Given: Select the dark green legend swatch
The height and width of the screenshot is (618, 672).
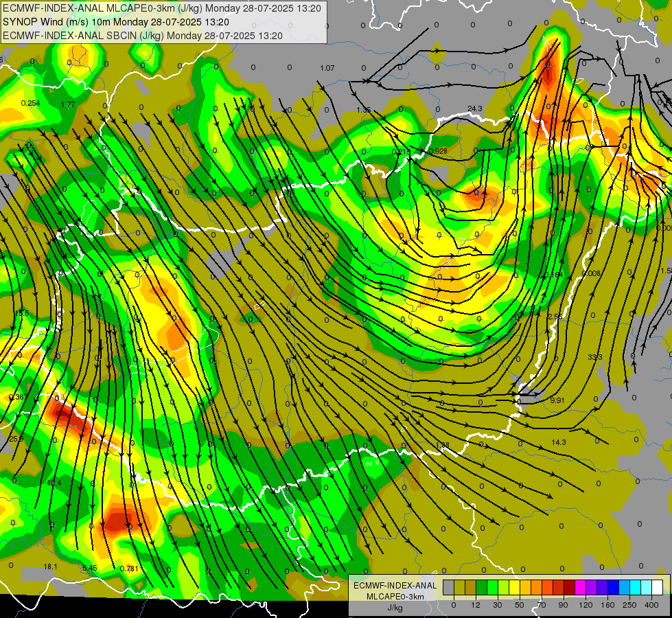Looking at the screenshot, I should 482,587.
